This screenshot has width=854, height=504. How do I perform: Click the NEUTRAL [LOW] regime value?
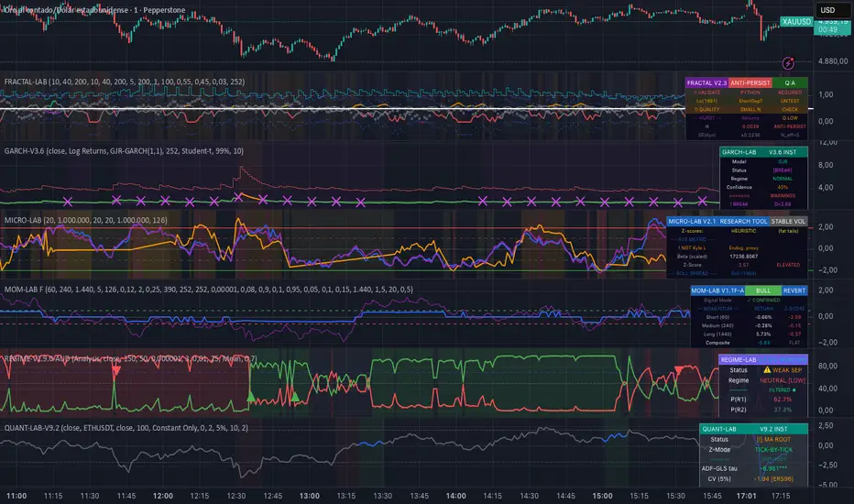783,380
